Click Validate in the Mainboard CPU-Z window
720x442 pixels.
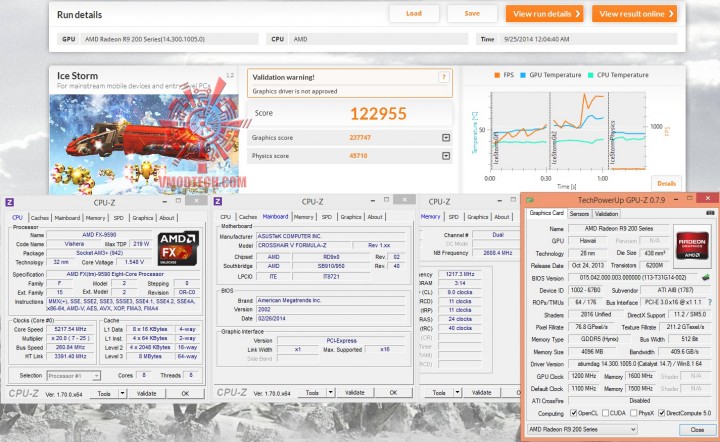(x=354, y=392)
